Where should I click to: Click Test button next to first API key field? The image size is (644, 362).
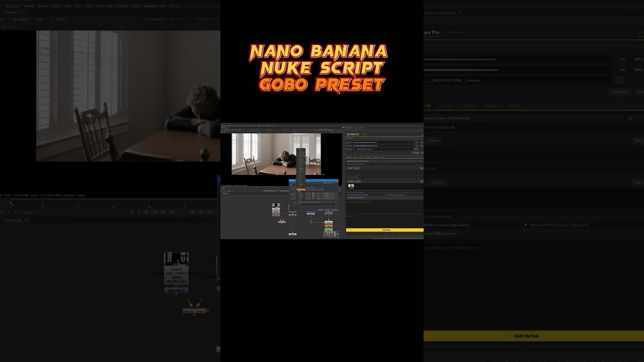point(622,59)
